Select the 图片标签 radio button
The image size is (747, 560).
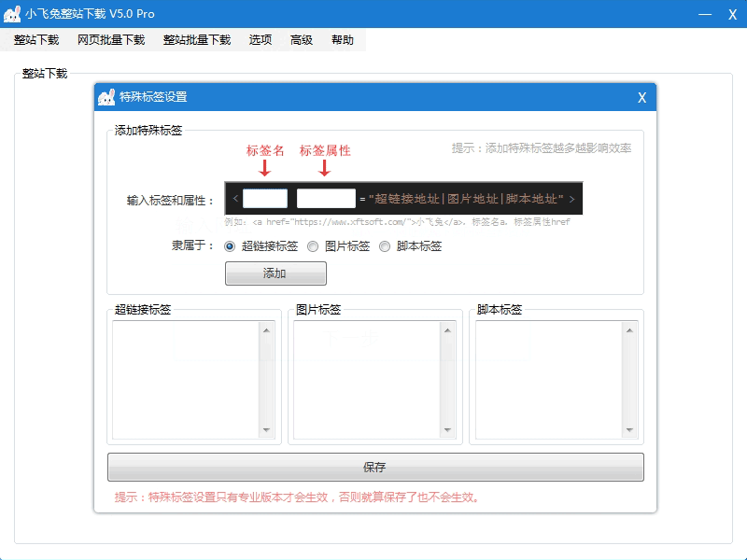click(313, 246)
